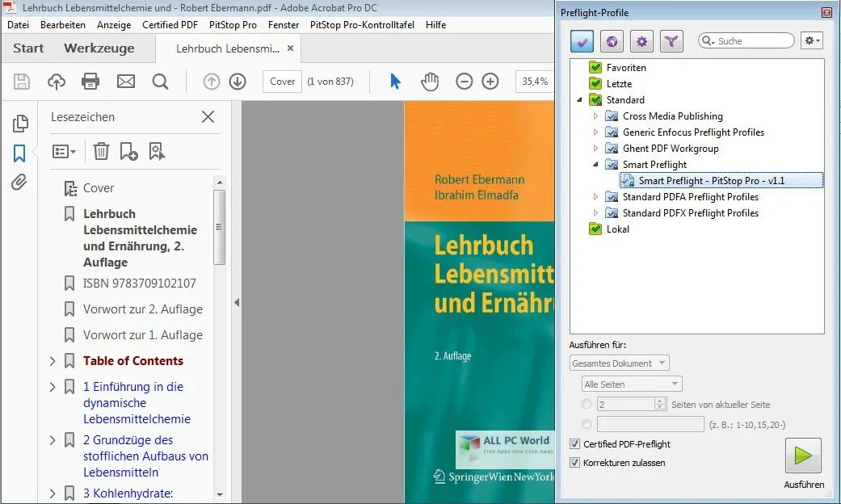Viewport: 841px width, 504px height.
Task: Open Gesamtes Dokument dropdown
Action: tap(620, 363)
